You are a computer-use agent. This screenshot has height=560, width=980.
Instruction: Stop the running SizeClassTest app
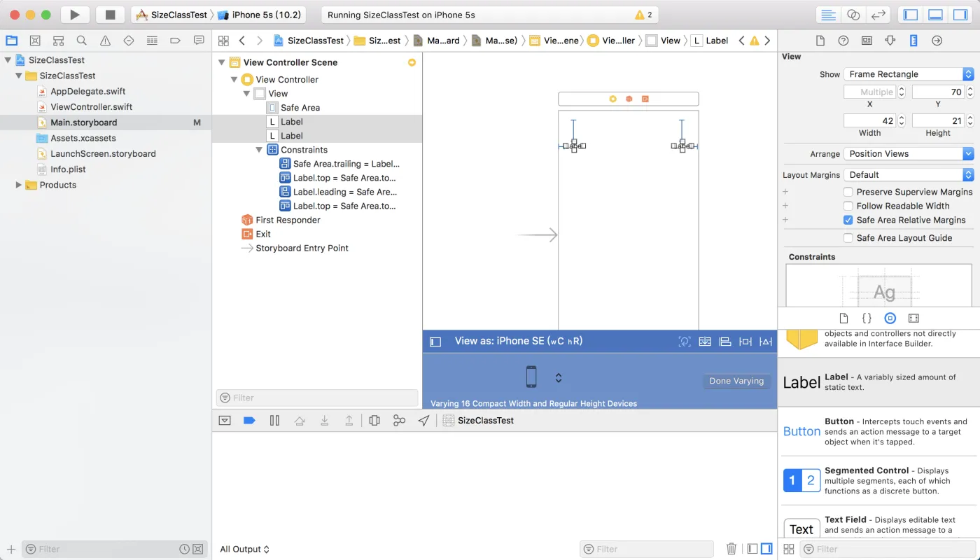click(110, 15)
